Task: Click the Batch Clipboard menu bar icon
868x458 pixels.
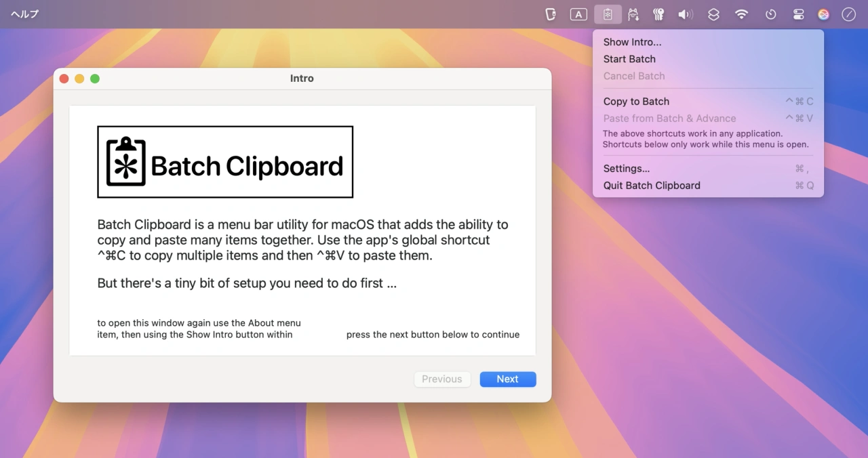Action: click(608, 14)
